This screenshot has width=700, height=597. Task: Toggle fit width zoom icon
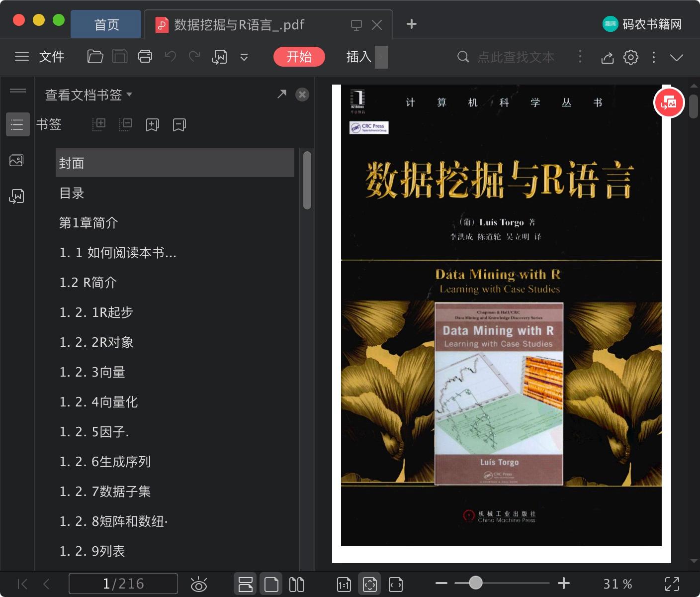pos(396,585)
